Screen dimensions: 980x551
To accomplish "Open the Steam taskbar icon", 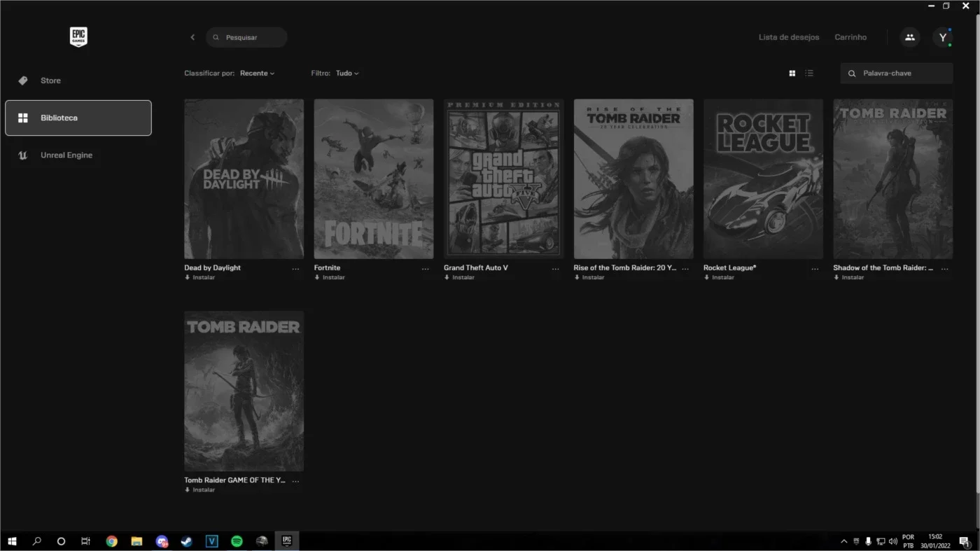I will click(187, 541).
